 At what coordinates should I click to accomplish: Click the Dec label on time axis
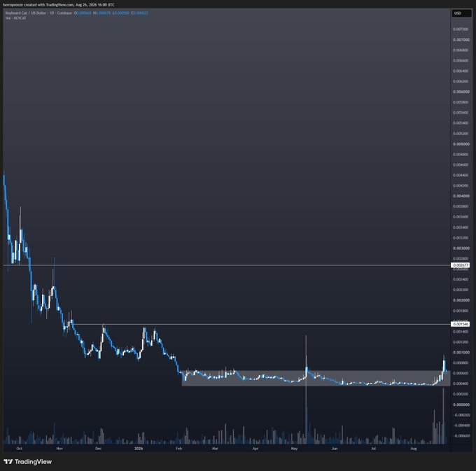point(99,448)
